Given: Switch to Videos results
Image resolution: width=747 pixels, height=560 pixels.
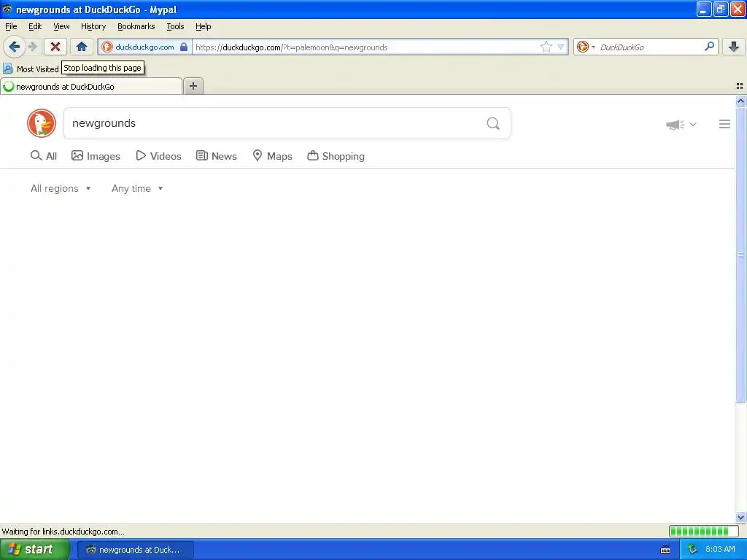Looking at the screenshot, I should coord(158,156).
